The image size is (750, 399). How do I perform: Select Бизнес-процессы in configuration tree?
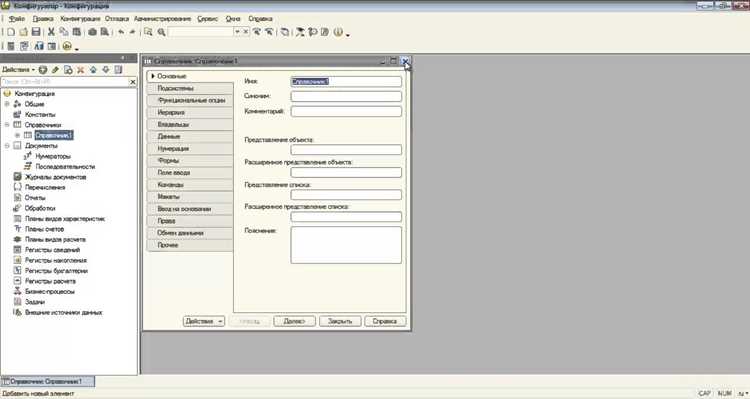[50, 291]
